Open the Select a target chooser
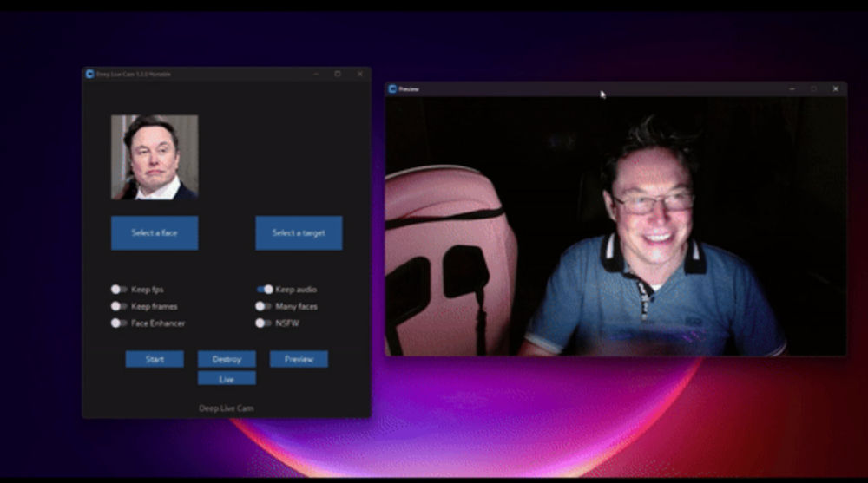This screenshot has width=868, height=483. (299, 233)
